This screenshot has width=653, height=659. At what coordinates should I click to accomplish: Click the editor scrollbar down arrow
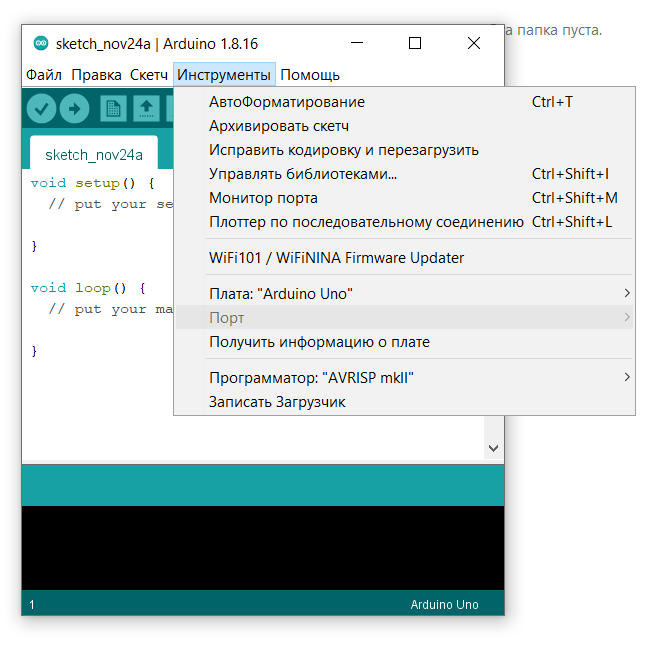(494, 448)
